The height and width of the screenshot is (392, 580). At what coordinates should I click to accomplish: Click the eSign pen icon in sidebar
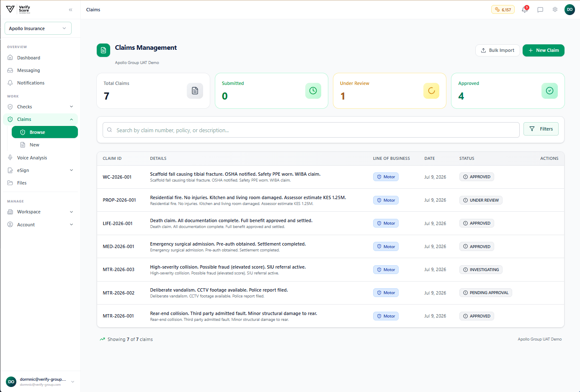point(10,170)
